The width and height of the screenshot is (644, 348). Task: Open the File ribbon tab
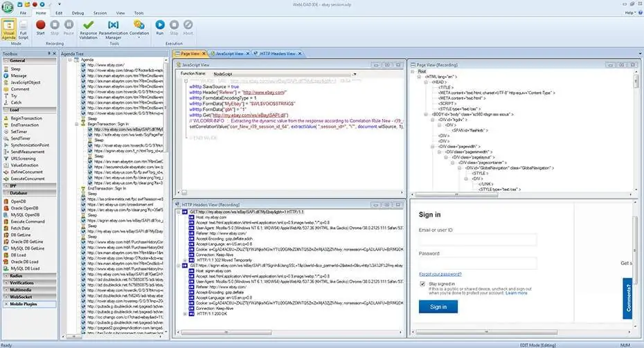(x=23, y=13)
